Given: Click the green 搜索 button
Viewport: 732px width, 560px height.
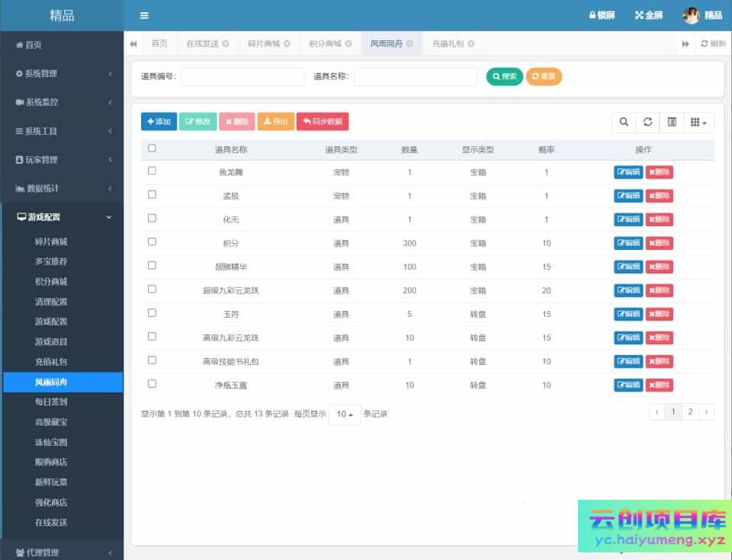Looking at the screenshot, I should point(505,76).
